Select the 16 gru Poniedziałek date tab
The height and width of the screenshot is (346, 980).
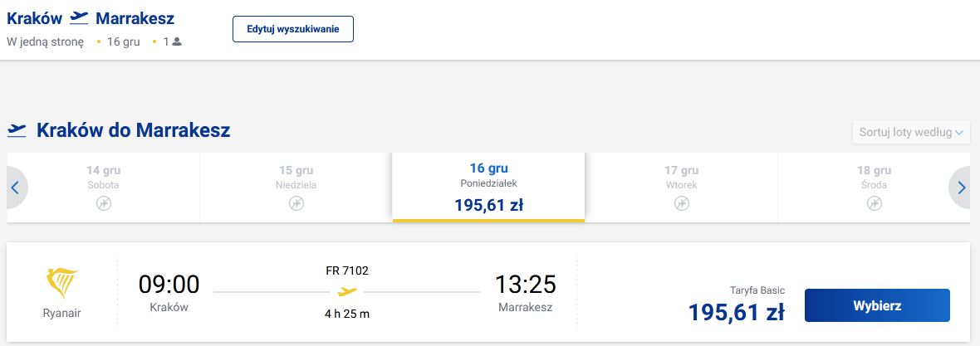pos(488,187)
